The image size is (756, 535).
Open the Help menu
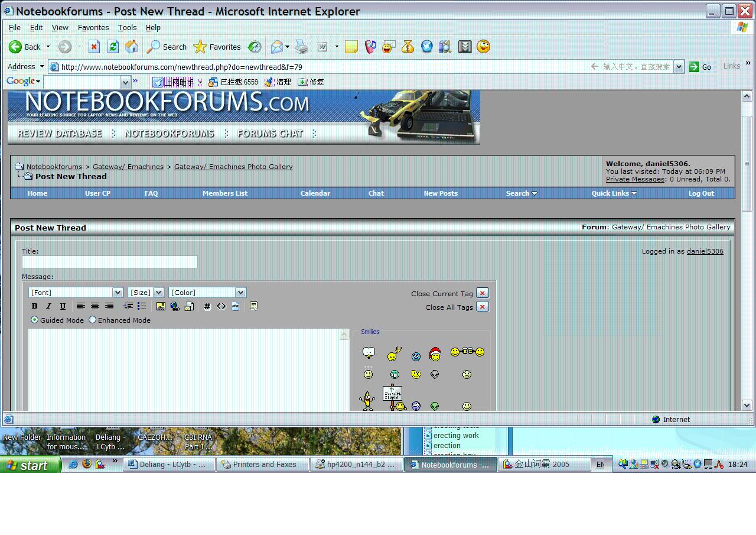coord(153,27)
